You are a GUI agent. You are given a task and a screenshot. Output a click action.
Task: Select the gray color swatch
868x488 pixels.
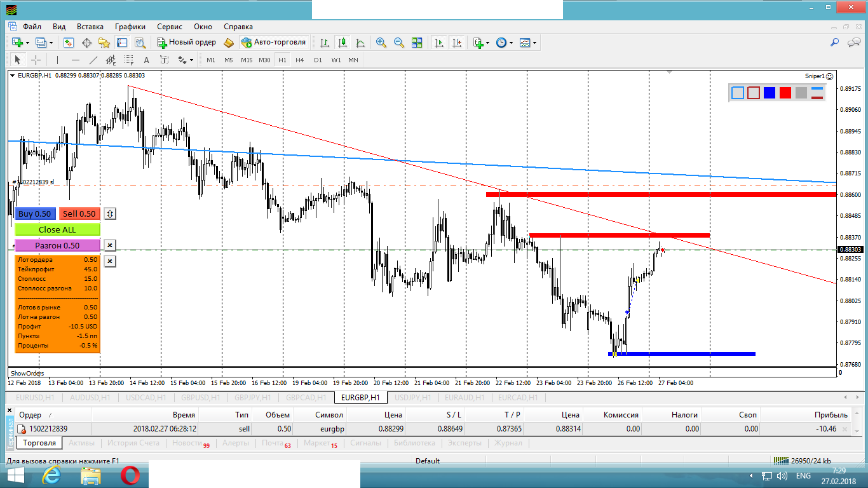(x=801, y=93)
